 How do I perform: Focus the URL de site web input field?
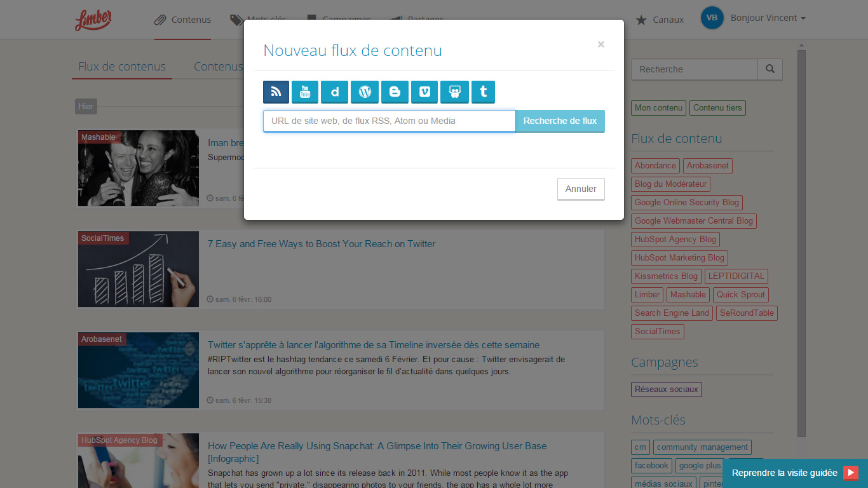(x=389, y=121)
